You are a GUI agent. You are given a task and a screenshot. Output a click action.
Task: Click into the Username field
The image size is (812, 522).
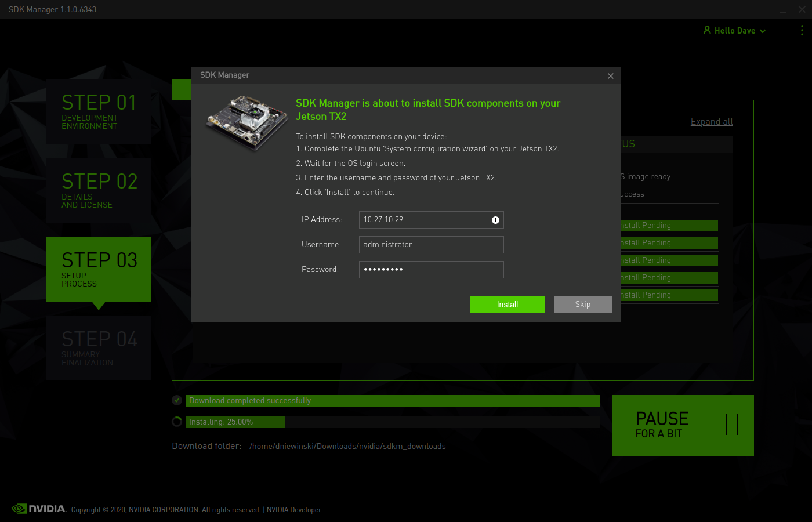(x=431, y=245)
